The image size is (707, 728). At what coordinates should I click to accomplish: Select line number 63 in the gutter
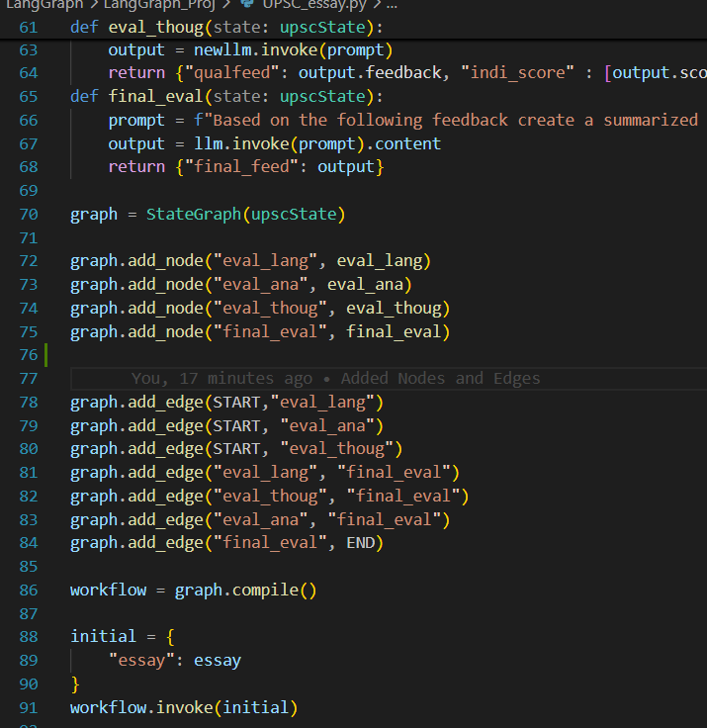coord(29,50)
